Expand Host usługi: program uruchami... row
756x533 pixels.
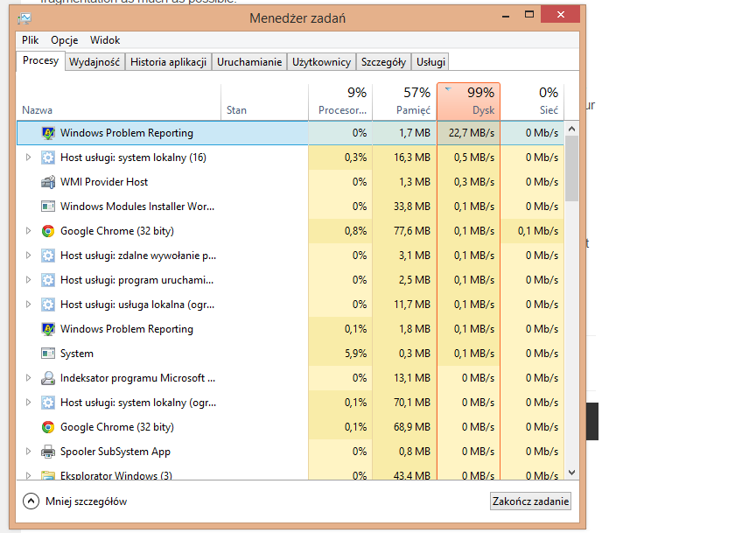29,280
